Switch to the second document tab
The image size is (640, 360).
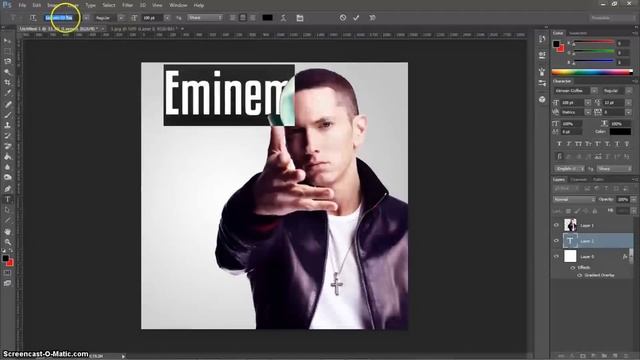pyautogui.click(x=143, y=29)
